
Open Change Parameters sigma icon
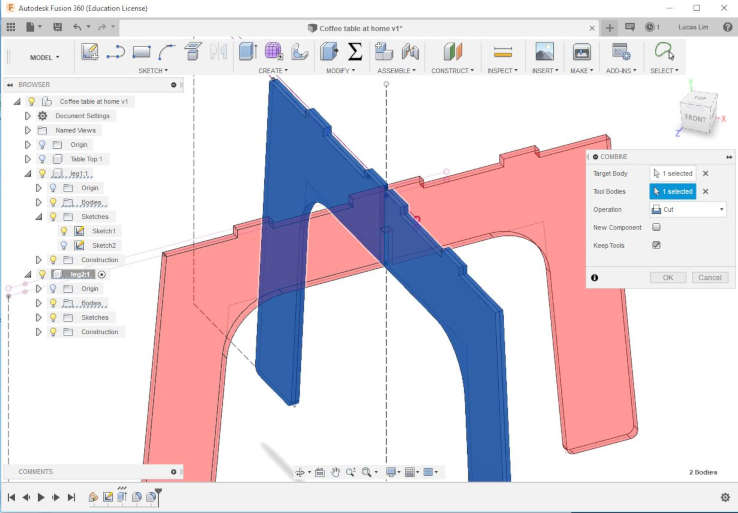(355, 51)
